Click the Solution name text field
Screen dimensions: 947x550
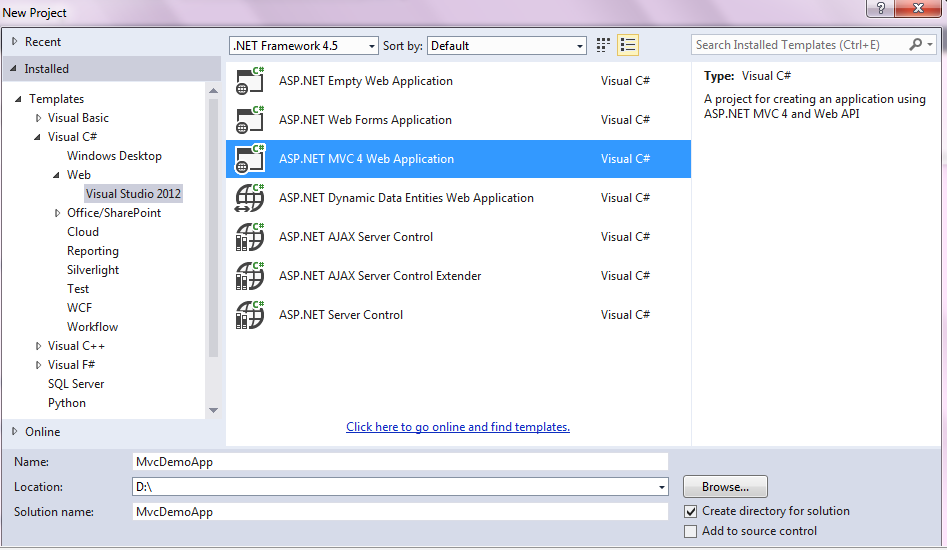pos(400,512)
